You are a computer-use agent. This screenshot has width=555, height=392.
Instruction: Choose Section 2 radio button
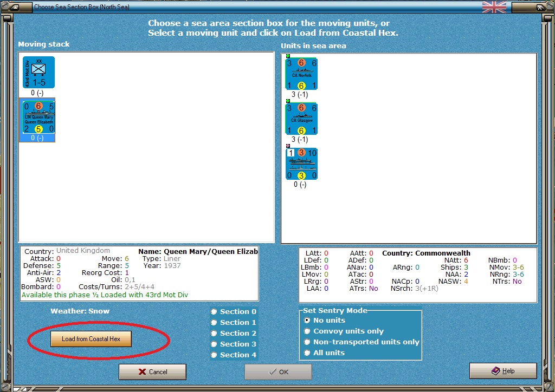coord(214,334)
